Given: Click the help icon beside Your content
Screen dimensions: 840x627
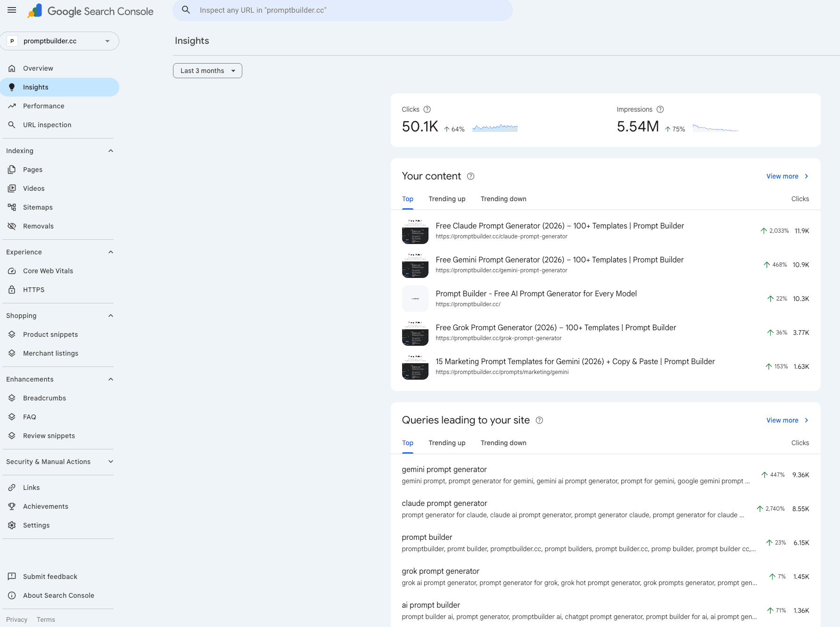Looking at the screenshot, I should pos(470,176).
